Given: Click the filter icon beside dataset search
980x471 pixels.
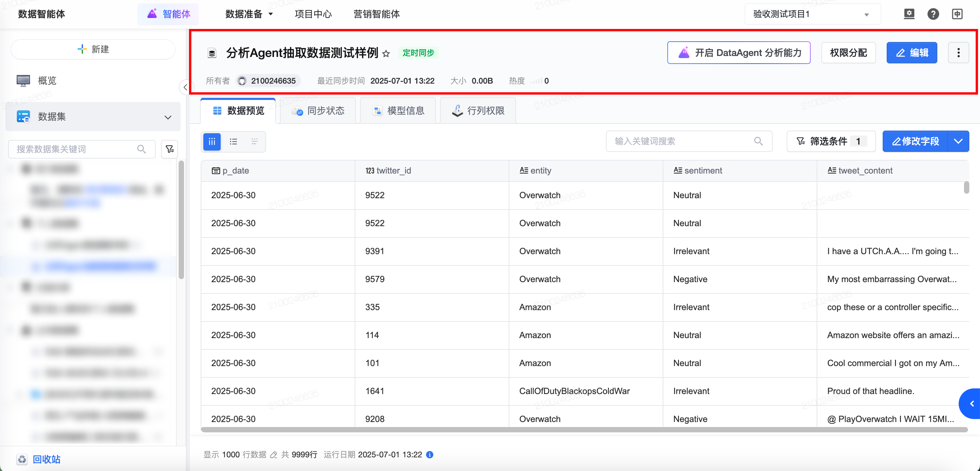Looking at the screenshot, I should 170,149.
